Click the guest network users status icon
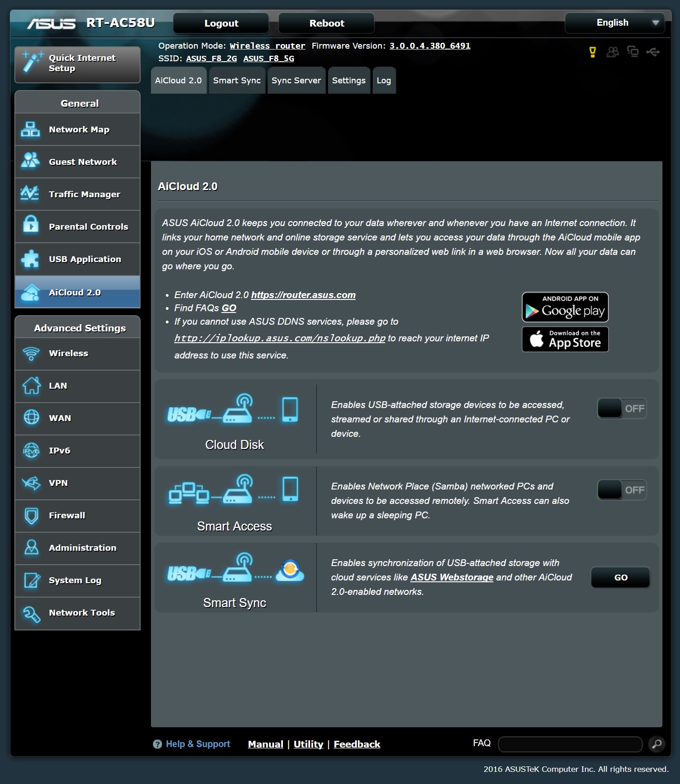 tap(612, 52)
